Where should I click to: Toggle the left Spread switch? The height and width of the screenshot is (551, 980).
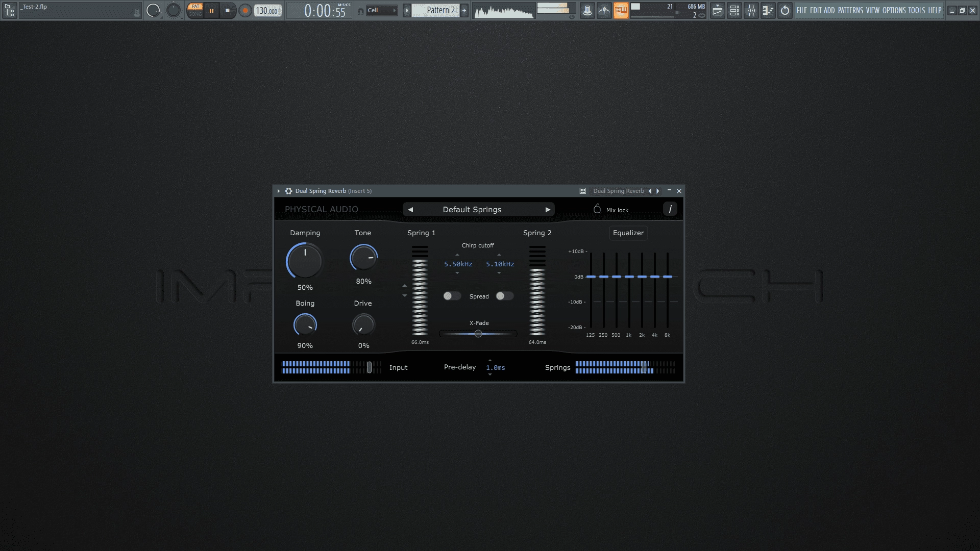(452, 296)
